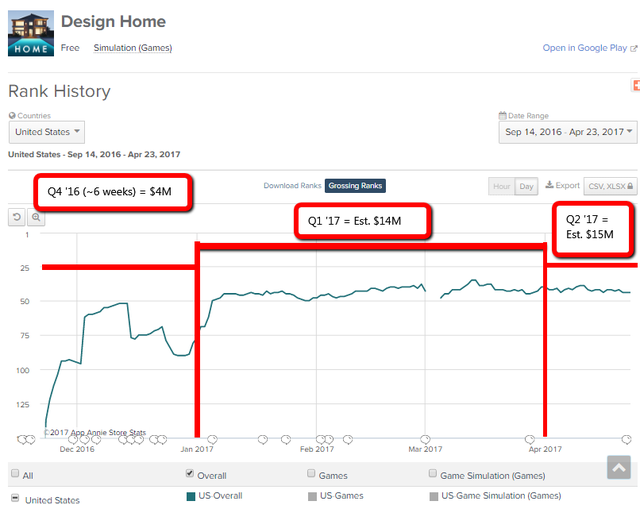Click the US-Overall teal color swatch
Screen dimensions: 640x505
click(x=191, y=496)
